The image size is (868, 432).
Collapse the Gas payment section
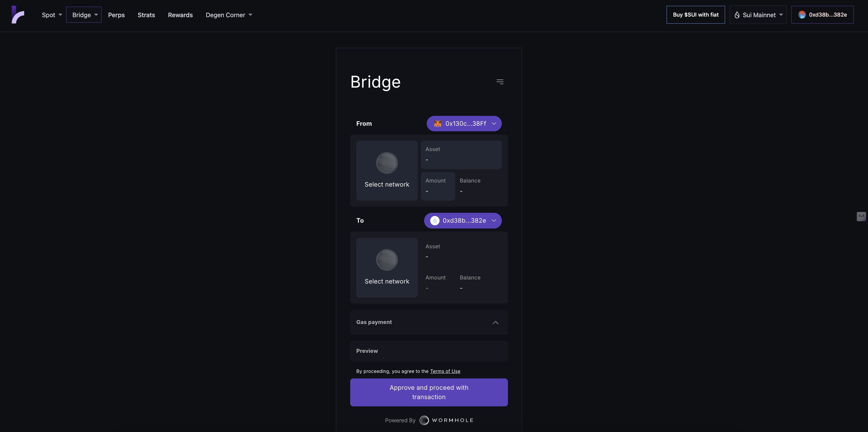(495, 323)
